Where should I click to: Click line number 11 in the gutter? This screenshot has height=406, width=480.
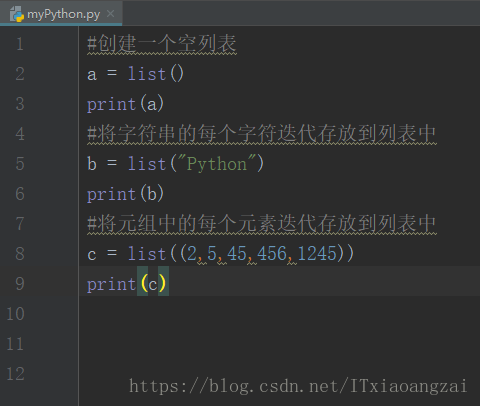tap(15, 344)
